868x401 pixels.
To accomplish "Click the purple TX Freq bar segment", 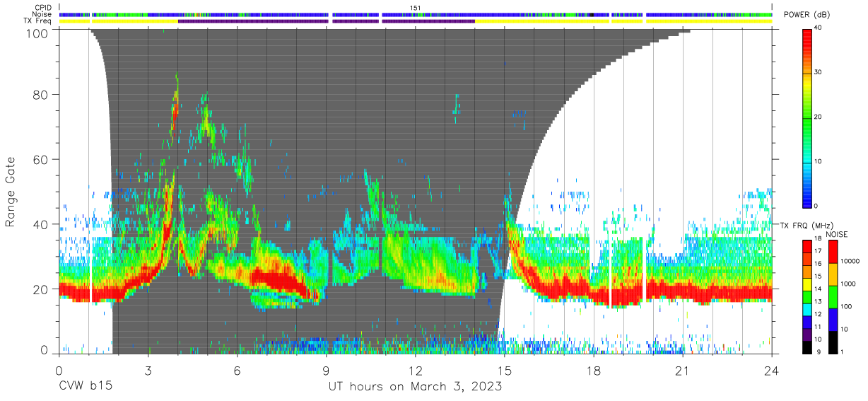I will (x=253, y=21).
